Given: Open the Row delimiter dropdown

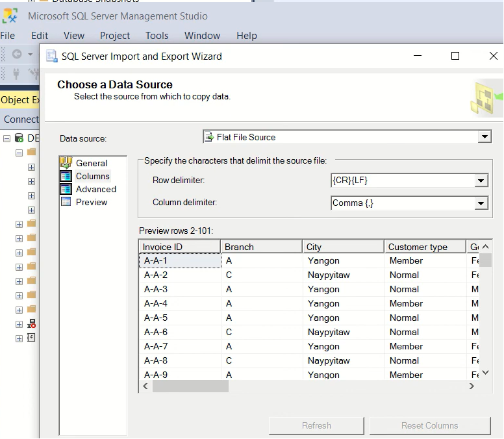Looking at the screenshot, I should [x=481, y=181].
